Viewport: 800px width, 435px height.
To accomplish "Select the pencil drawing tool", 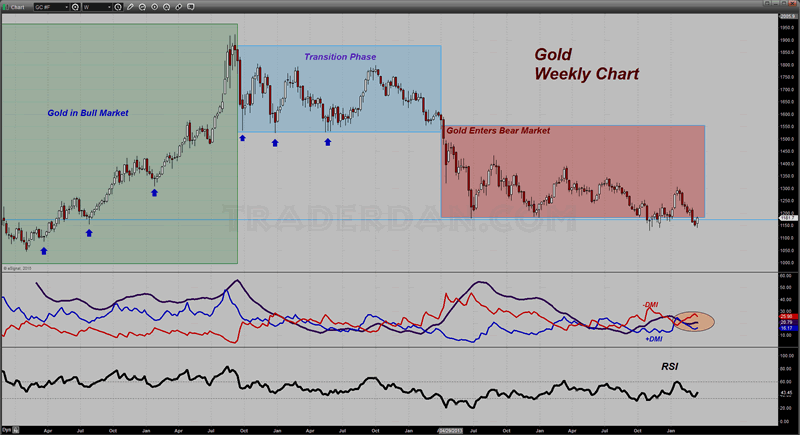I will [x=130, y=7].
